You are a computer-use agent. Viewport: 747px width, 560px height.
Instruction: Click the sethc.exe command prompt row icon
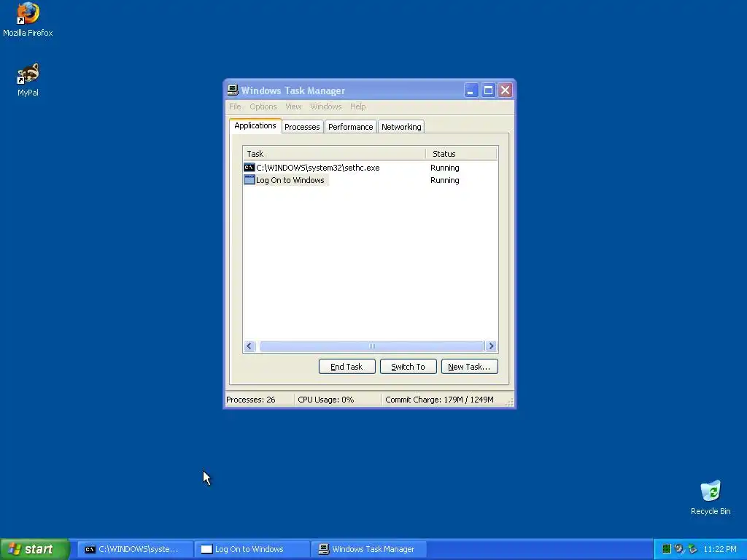coord(249,168)
